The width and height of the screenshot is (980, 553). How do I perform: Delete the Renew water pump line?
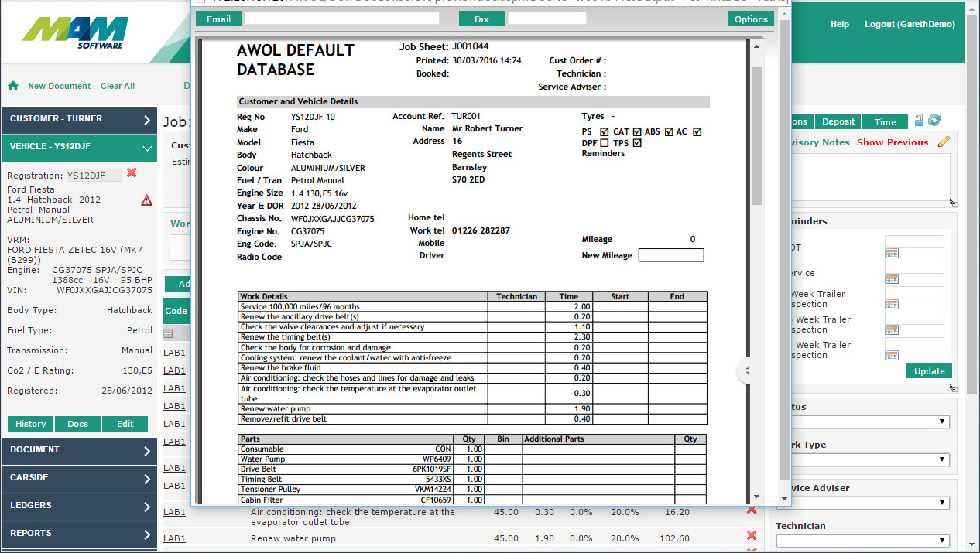click(x=751, y=536)
